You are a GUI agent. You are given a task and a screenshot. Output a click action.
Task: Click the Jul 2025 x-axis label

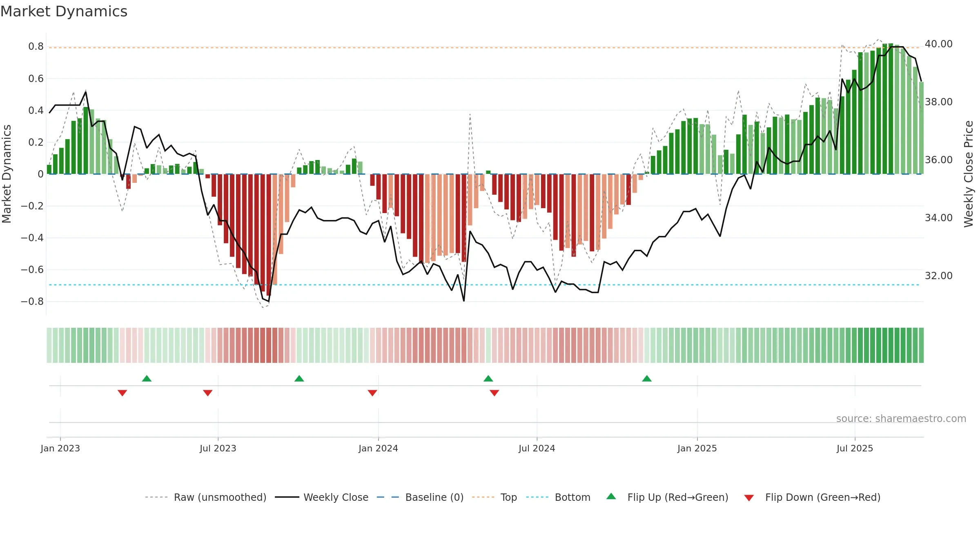[855, 448]
